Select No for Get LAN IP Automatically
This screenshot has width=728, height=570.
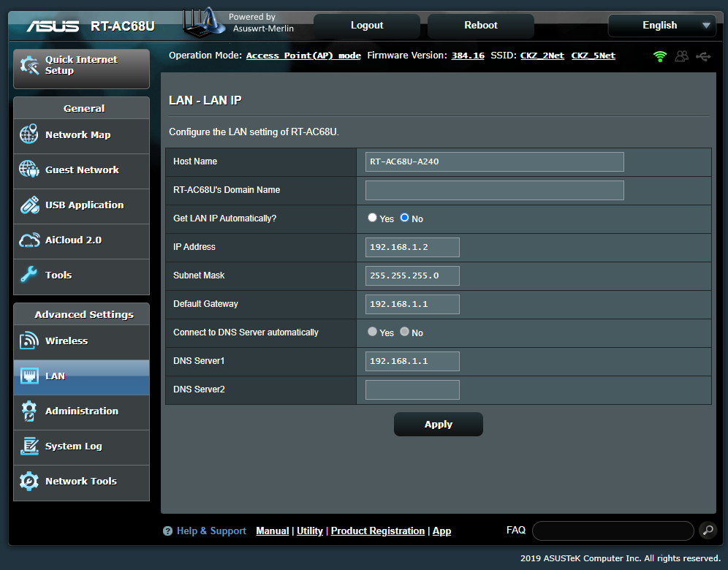point(404,218)
